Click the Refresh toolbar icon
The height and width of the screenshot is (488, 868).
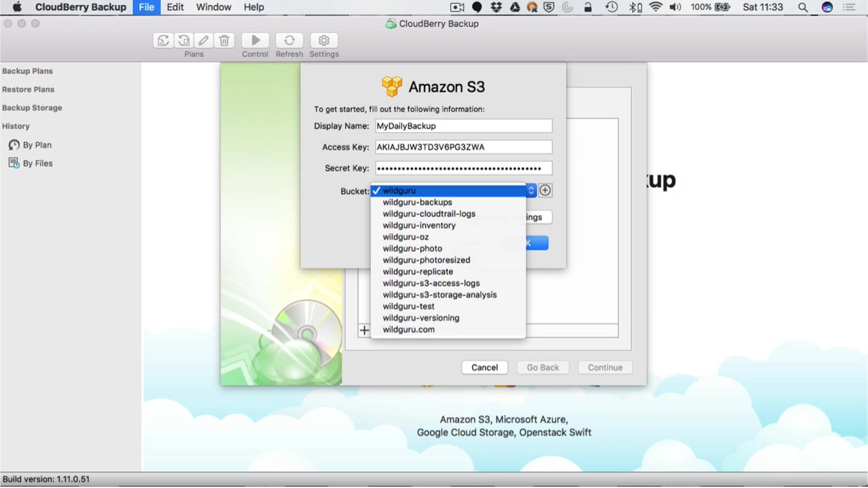click(x=290, y=41)
